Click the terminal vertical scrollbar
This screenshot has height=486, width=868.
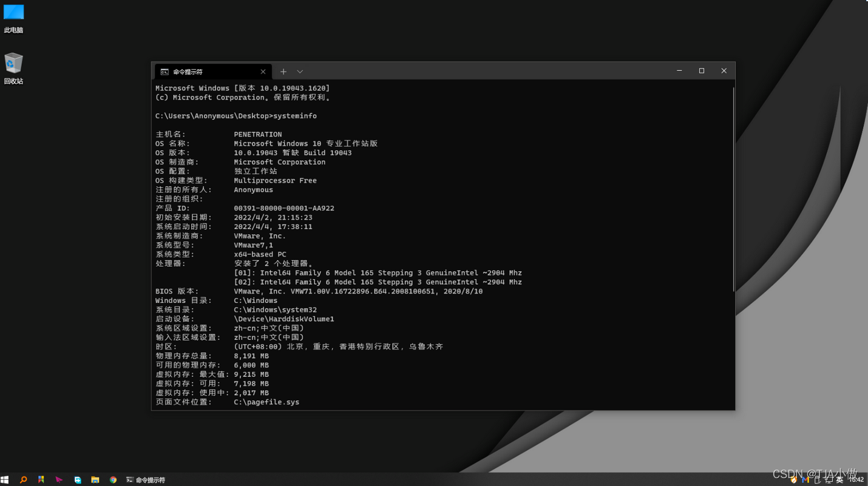point(733,188)
